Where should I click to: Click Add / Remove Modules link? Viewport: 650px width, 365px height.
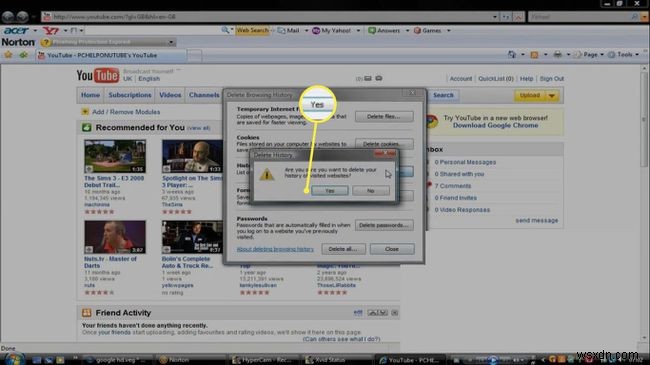point(126,112)
